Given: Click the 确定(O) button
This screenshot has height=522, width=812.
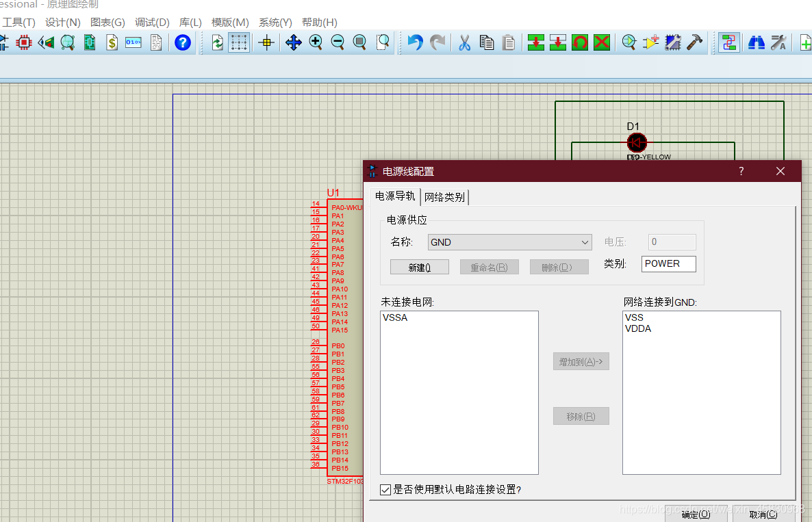Looking at the screenshot, I should point(696,514).
